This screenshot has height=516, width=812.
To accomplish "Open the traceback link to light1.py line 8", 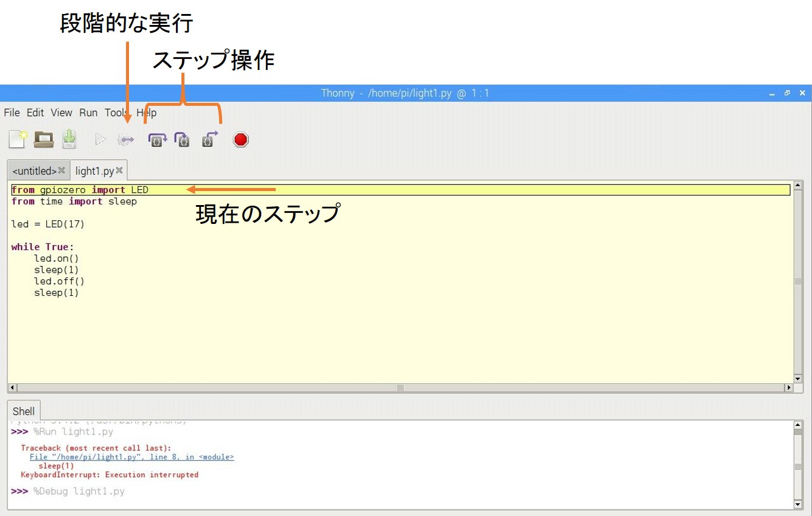I will (x=131, y=457).
